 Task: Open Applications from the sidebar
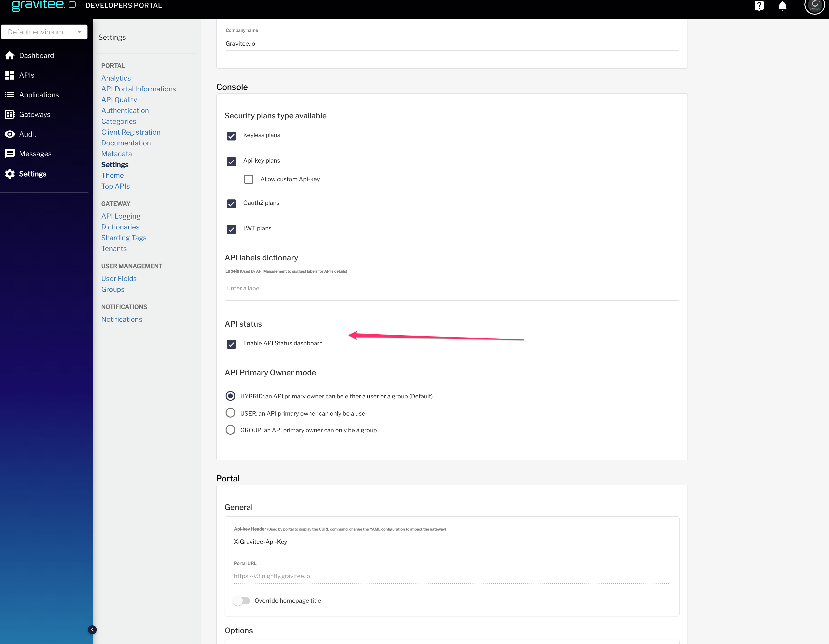[39, 95]
